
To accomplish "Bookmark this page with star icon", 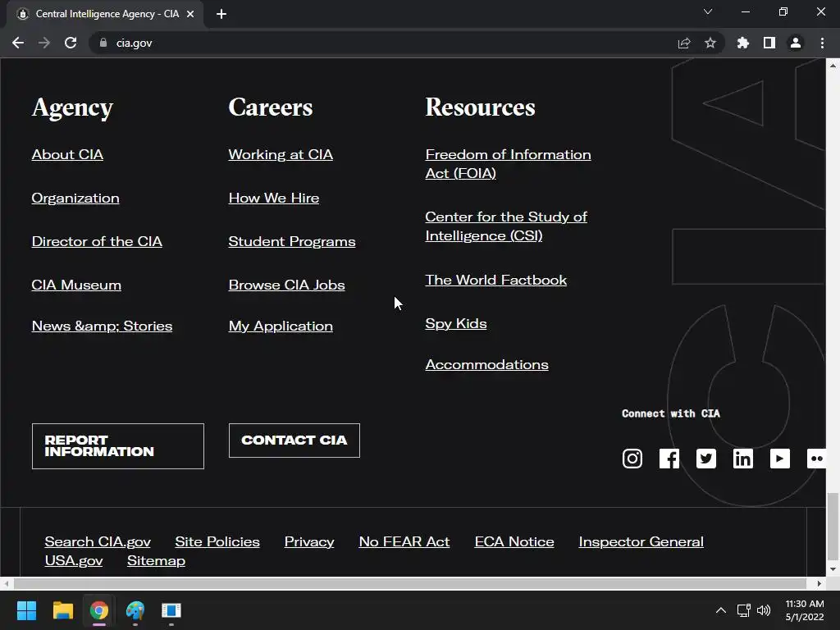I will pyautogui.click(x=710, y=43).
